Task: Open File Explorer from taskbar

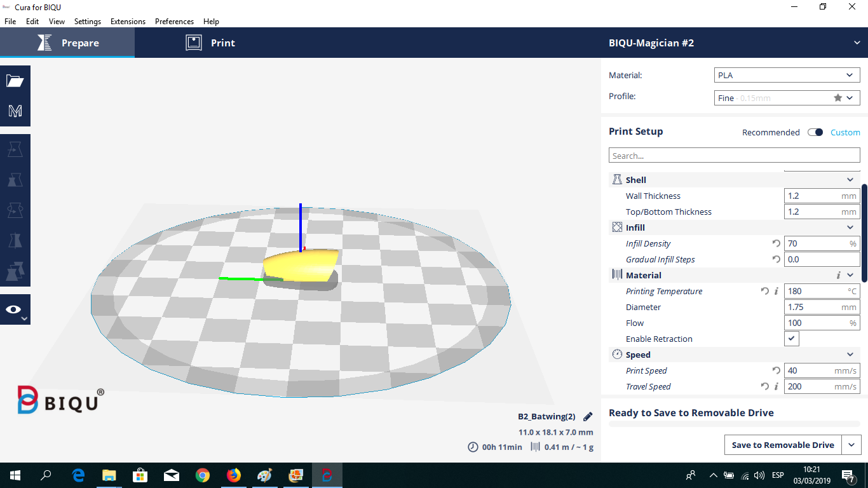Action: (109, 475)
